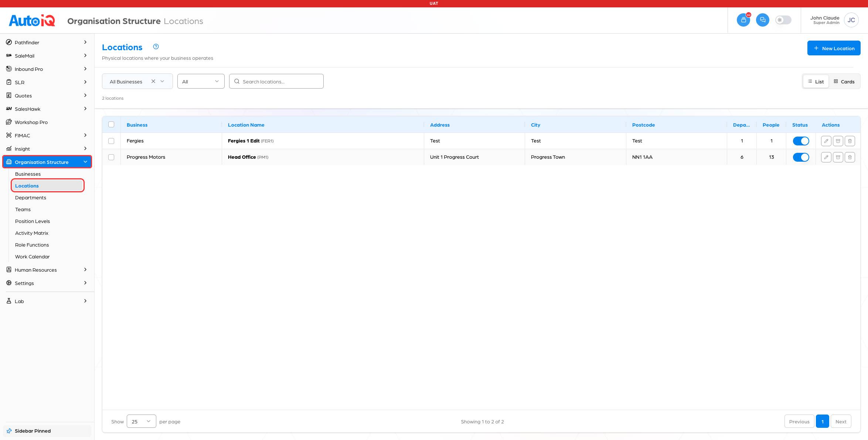Click the Human Resources icon in the sidebar
The image size is (868, 440).
(x=9, y=269)
